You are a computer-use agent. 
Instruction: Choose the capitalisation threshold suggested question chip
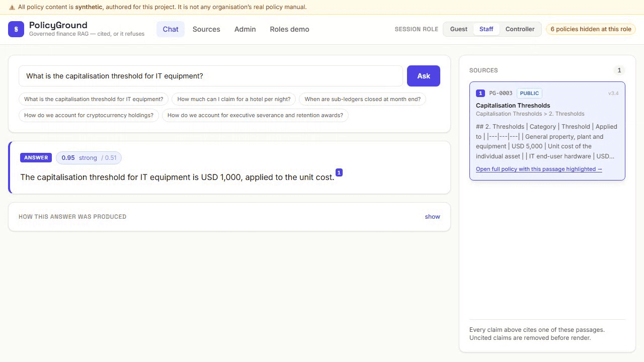point(94,99)
